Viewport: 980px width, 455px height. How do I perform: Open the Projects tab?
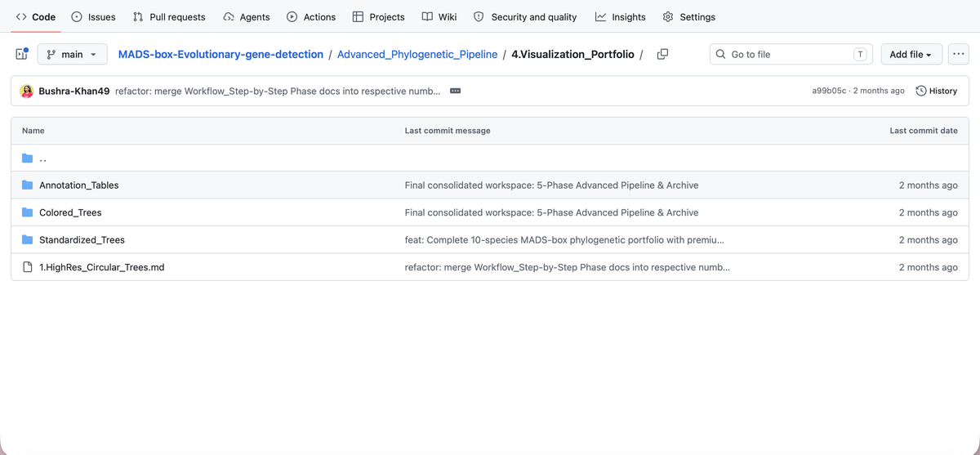pyautogui.click(x=378, y=16)
